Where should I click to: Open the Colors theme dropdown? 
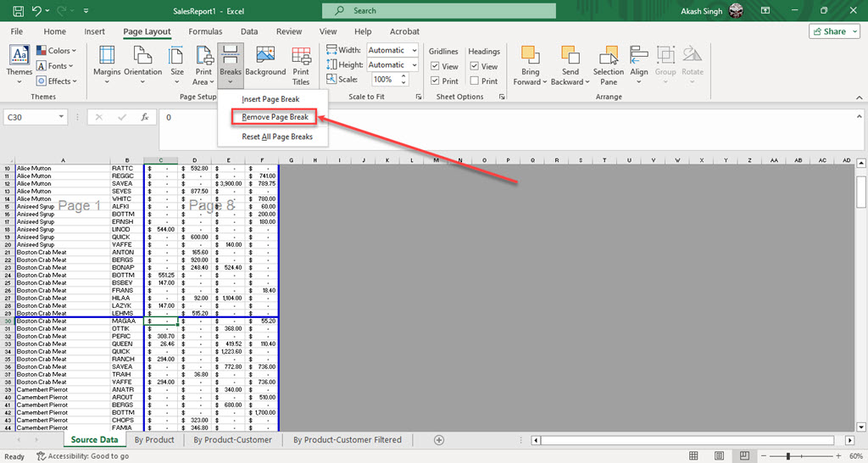pos(57,50)
